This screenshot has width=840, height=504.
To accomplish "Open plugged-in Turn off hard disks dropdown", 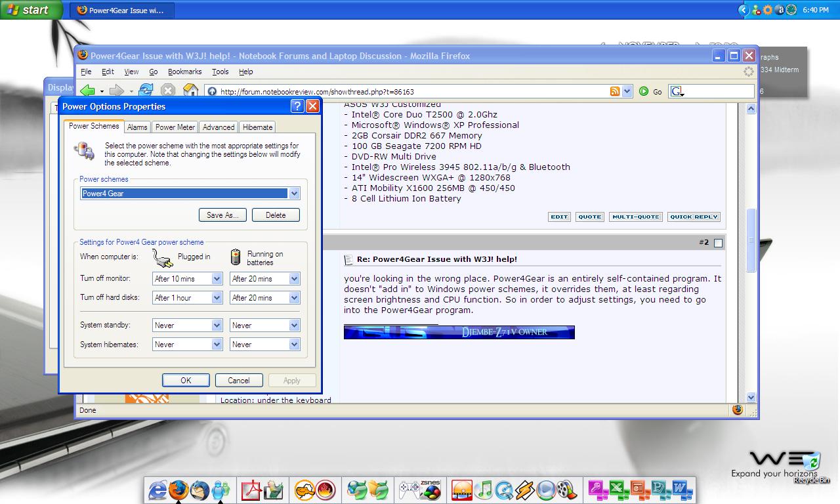I will click(217, 298).
